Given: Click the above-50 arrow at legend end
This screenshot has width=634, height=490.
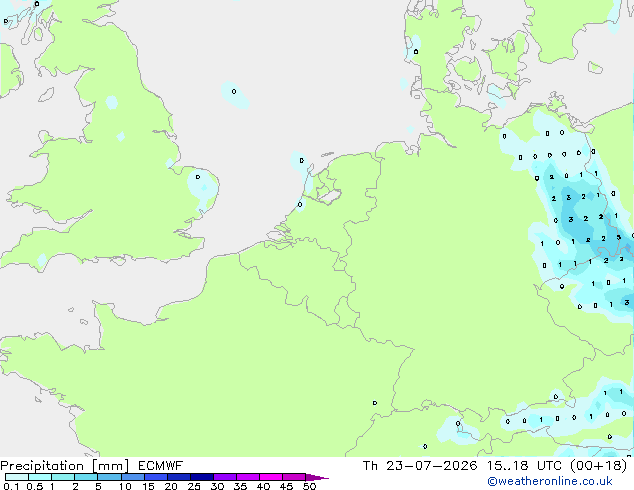Looking at the screenshot, I should tap(317, 477).
